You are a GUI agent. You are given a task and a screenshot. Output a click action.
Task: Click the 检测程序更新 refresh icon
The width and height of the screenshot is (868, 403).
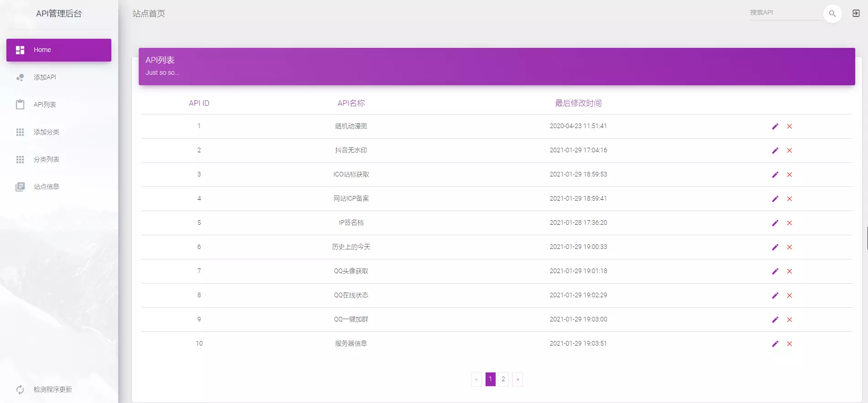pos(20,390)
